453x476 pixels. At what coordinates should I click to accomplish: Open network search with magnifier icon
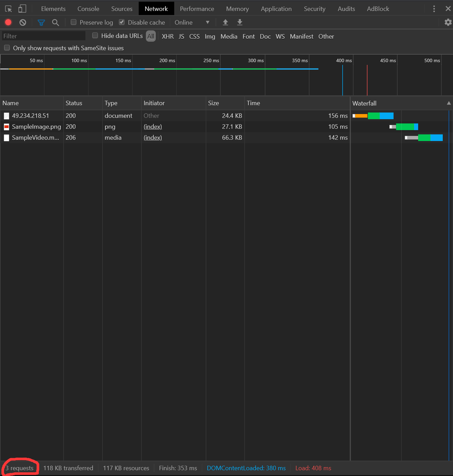(55, 23)
